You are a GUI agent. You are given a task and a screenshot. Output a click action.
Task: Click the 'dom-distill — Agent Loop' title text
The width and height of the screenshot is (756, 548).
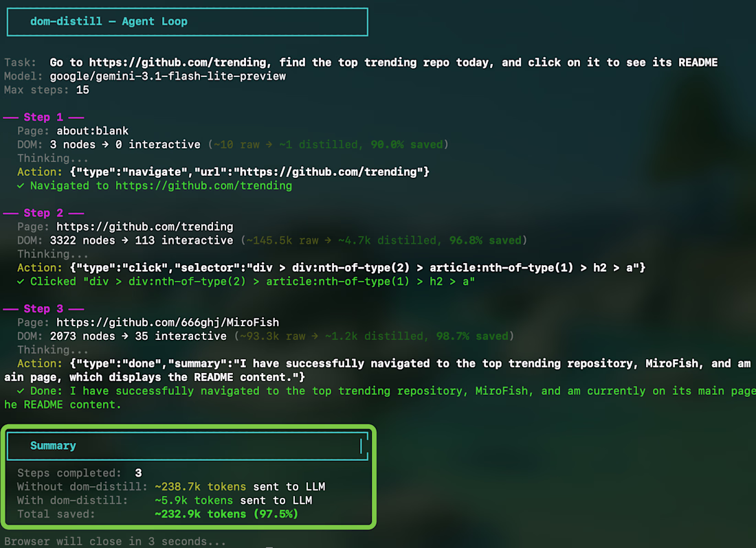(109, 22)
